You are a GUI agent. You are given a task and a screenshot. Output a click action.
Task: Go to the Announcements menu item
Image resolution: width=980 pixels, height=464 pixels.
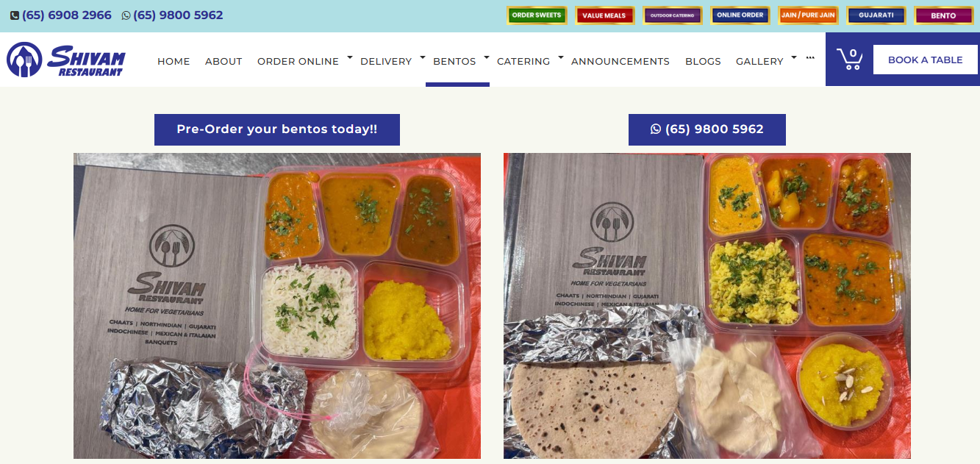point(620,61)
